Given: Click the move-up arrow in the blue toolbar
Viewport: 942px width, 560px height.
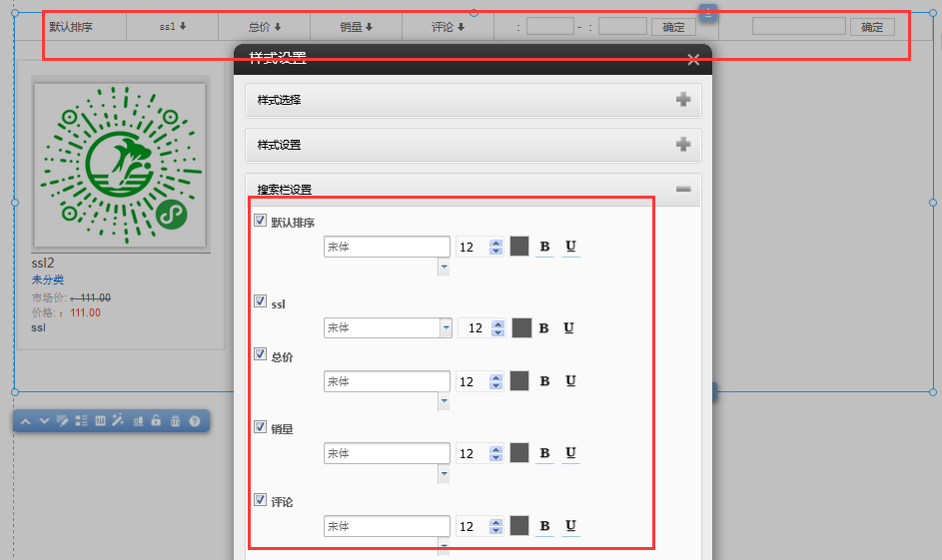Looking at the screenshot, I should pos(26,421).
